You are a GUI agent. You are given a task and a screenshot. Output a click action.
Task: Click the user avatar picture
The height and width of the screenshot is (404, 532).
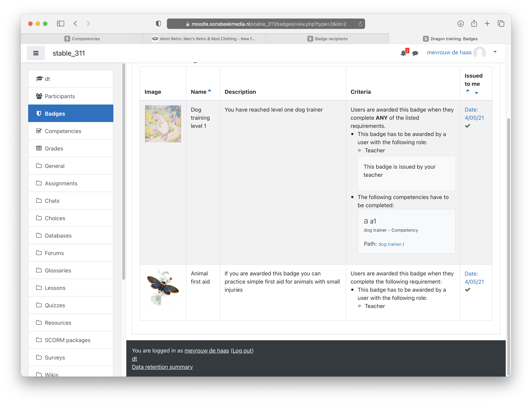coord(479,52)
